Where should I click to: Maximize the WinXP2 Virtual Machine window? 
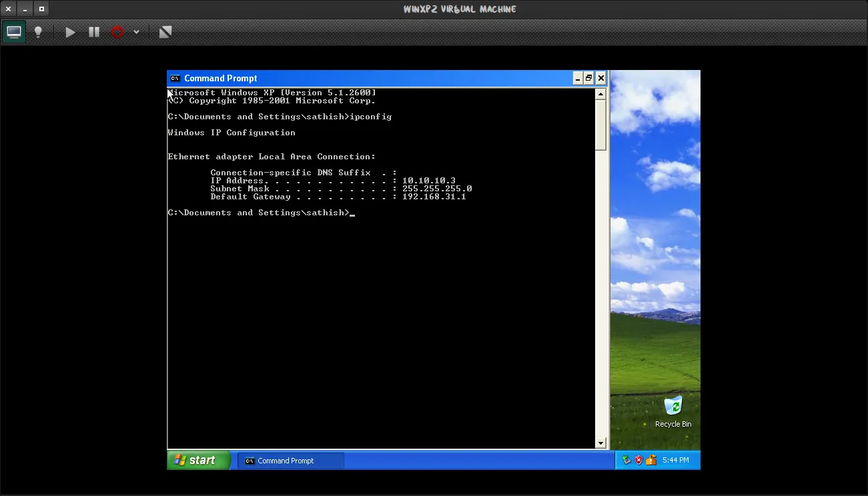pos(41,9)
